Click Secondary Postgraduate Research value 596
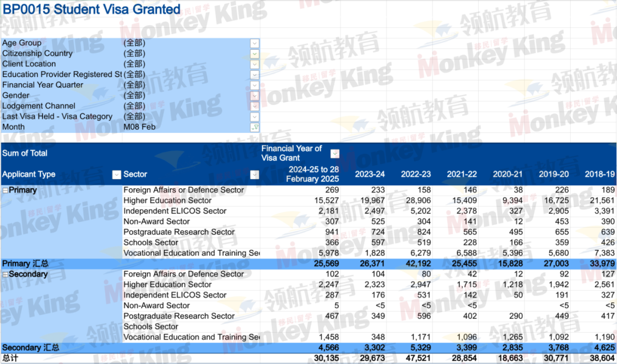The height and width of the screenshot is (364, 617). 424,316
